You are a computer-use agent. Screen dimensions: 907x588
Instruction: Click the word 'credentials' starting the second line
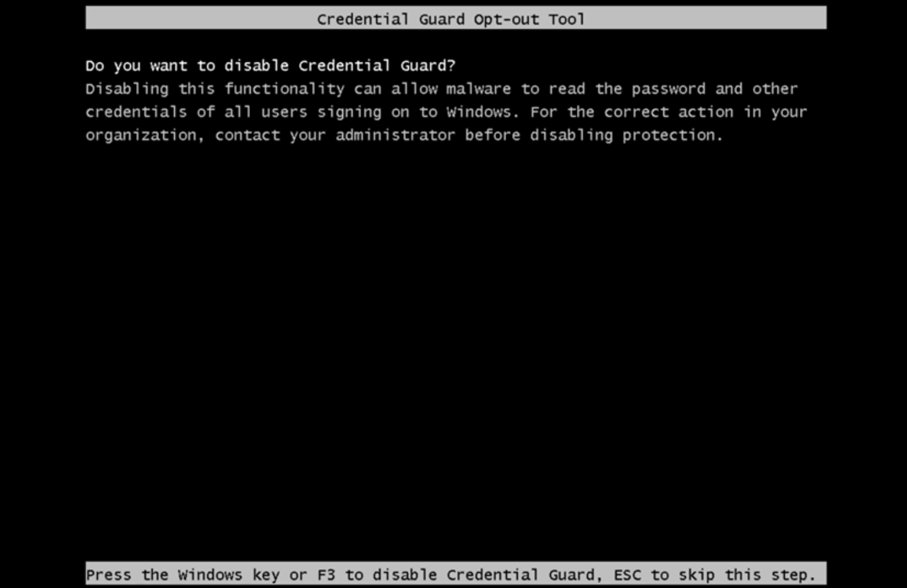click(136, 112)
